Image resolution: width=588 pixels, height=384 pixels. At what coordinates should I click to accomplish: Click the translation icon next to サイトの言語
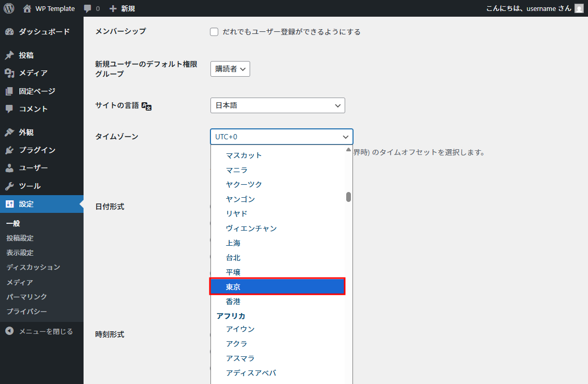click(147, 106)
